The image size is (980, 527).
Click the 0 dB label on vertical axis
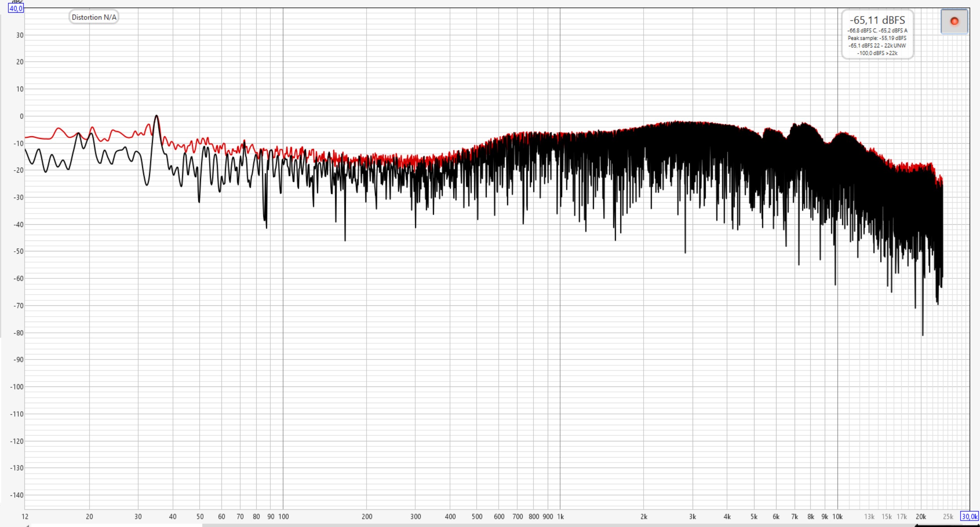(x=21, y=116)
